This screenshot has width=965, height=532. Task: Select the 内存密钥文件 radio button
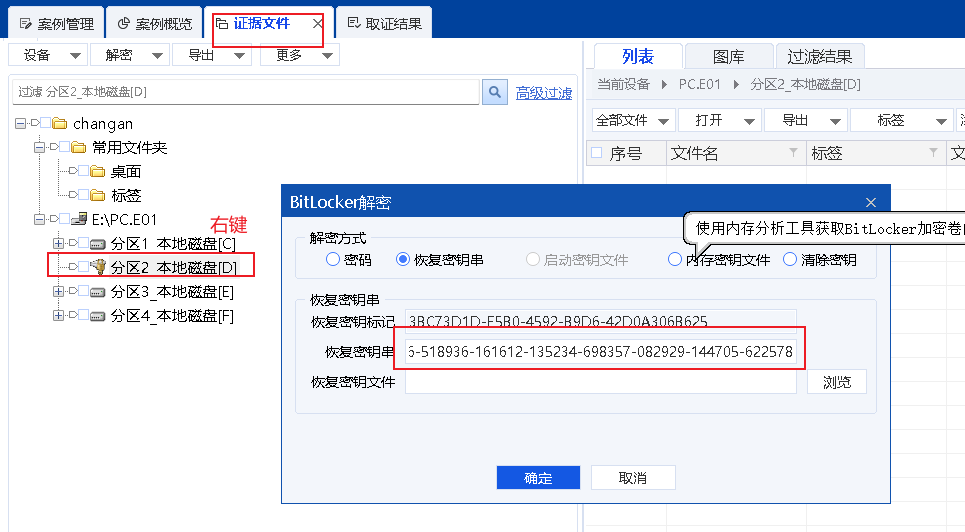click(x=675, y=259)
